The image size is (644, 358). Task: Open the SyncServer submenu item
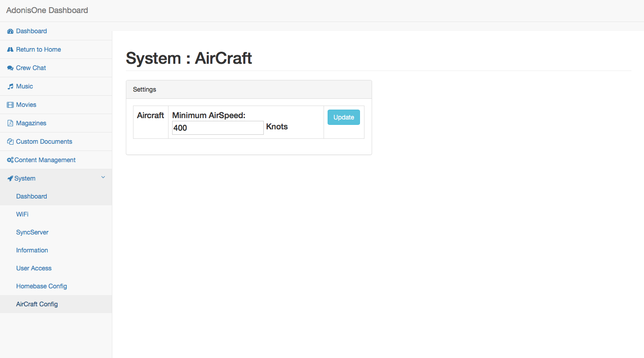pos(32,232)
